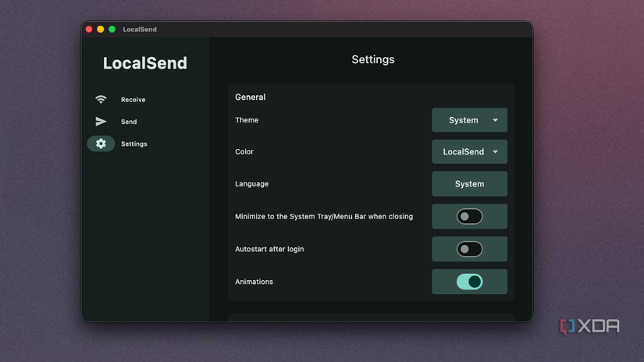
Task: Click the Receive wifi icon
Action: [101, 99]
